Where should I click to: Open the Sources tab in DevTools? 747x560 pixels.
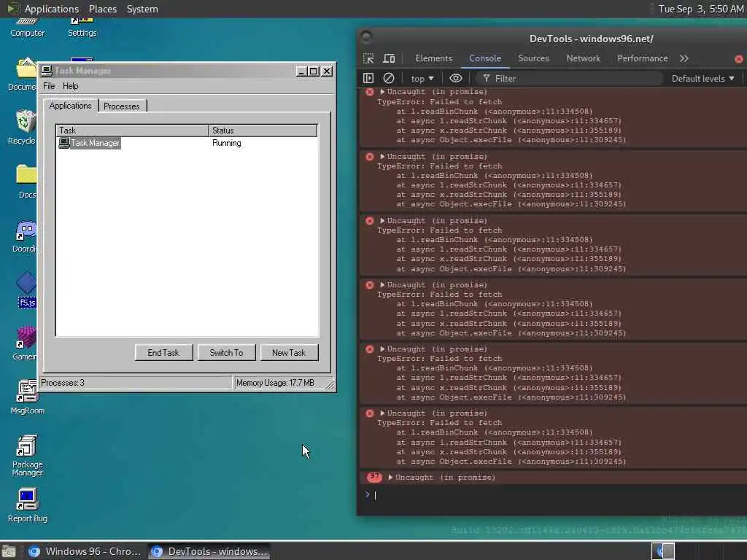(533, 58)
